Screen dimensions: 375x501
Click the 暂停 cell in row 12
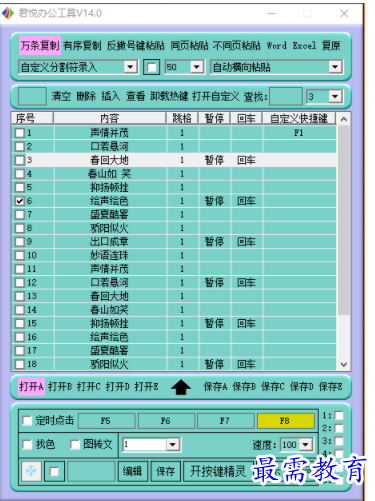pyautogui.click(x=214, y=283)
